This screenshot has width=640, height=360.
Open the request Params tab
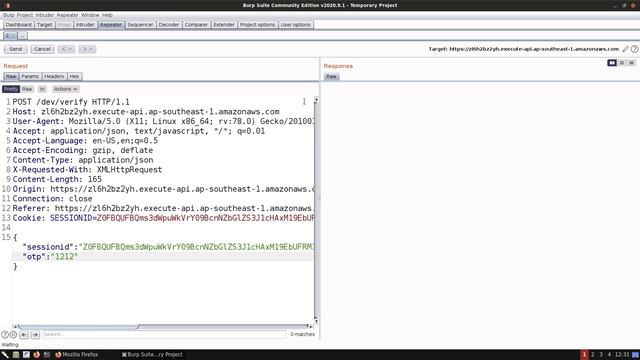(30, 76)
